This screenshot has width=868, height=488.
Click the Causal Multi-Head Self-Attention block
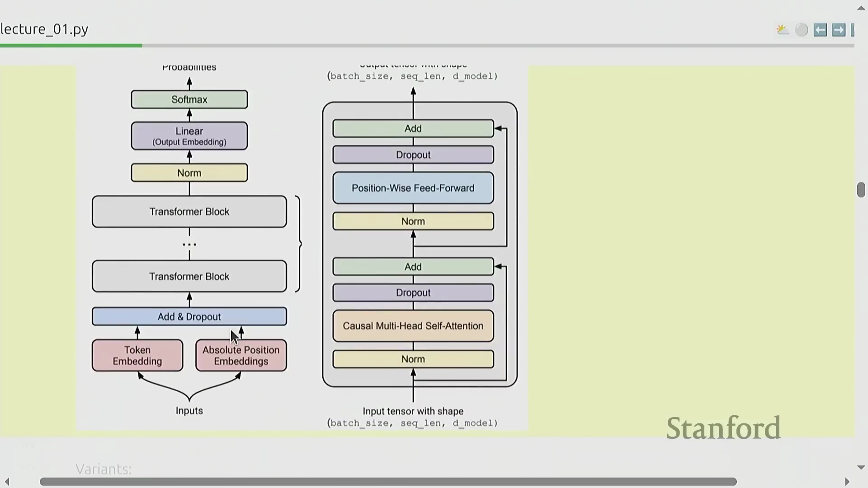413,326
